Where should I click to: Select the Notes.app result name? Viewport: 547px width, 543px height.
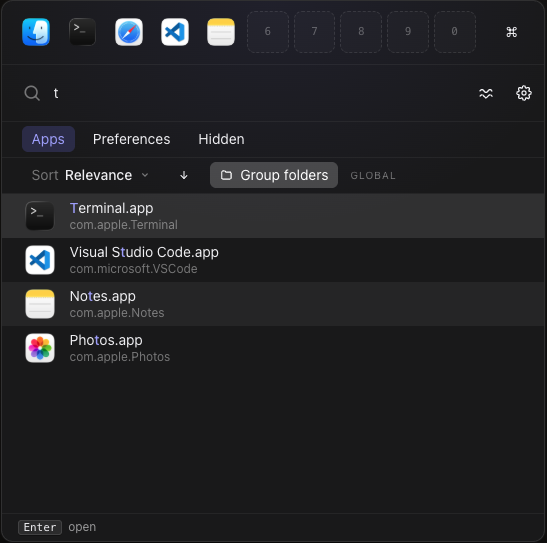(x=103, y=296)
